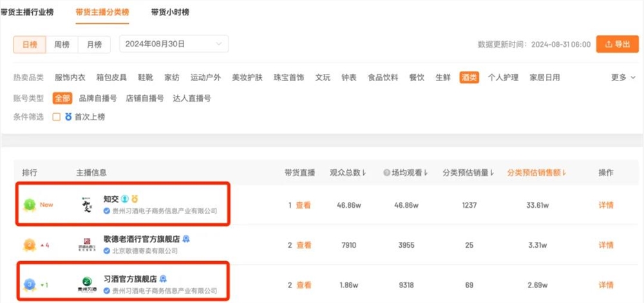Tick the 首次上榜 checkbox
The image size is (644, 303).
57,117
